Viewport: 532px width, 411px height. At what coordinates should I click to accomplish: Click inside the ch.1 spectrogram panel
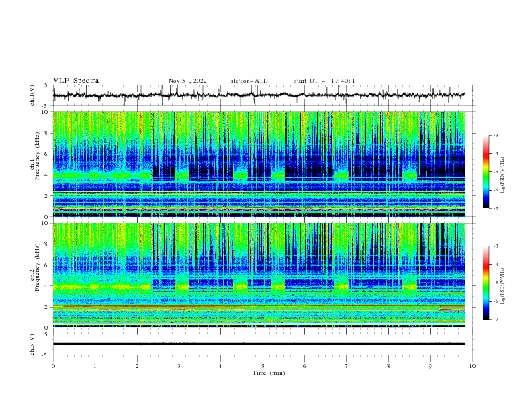[259, 164]
